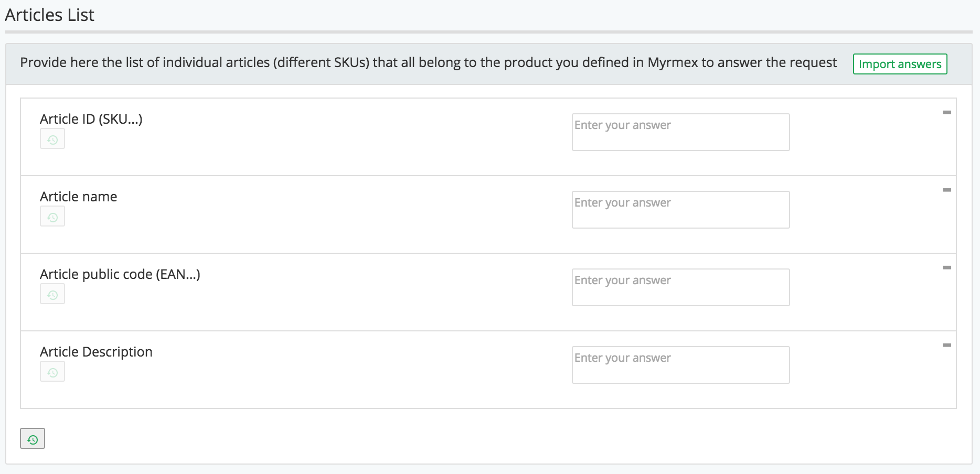Click the "Article name" label text

point(79,197)
